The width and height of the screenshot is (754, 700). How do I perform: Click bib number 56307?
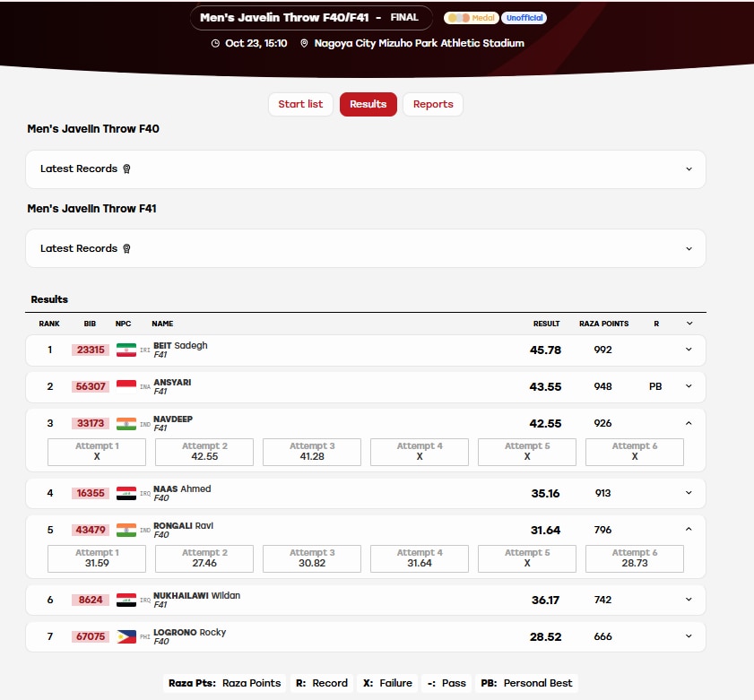tap(91, 386)
